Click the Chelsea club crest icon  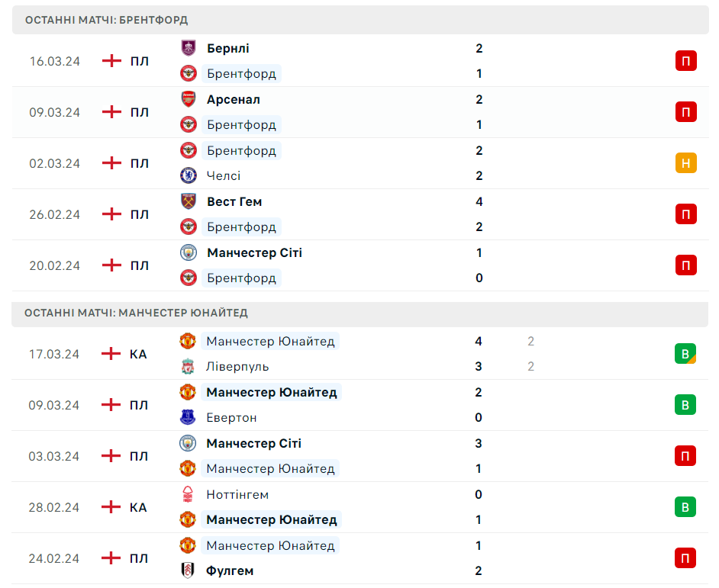click(x=189, y=175)
